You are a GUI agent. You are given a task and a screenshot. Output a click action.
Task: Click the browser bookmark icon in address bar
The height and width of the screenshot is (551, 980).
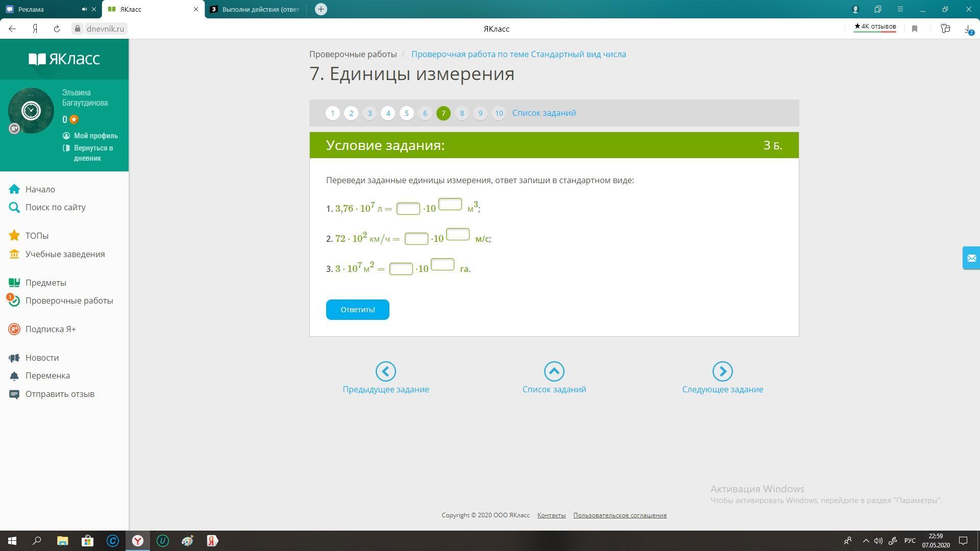coord(915,29)
